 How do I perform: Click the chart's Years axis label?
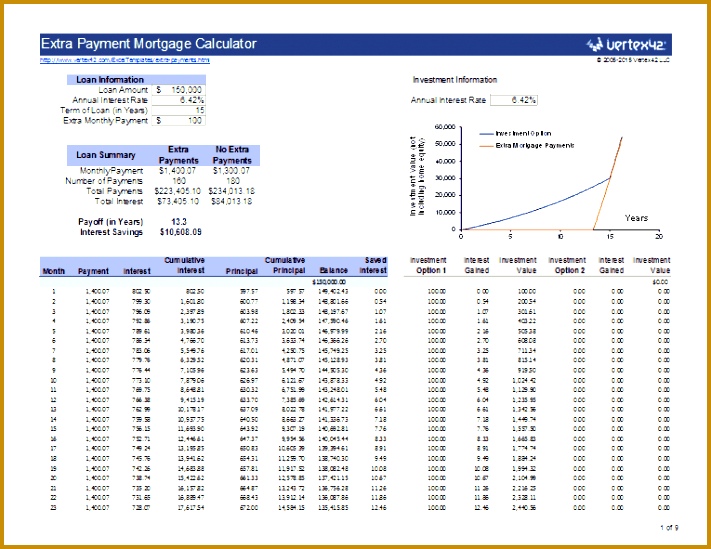[636, 218]
